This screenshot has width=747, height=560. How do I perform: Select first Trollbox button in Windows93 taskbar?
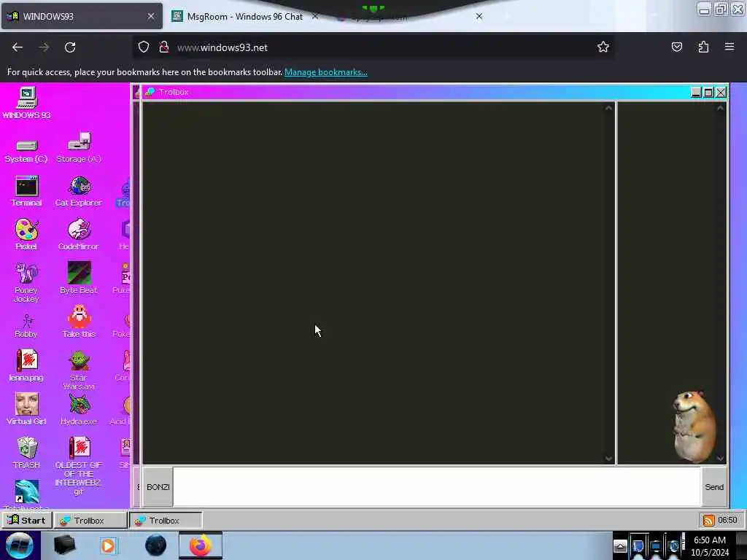pos(90,521)
